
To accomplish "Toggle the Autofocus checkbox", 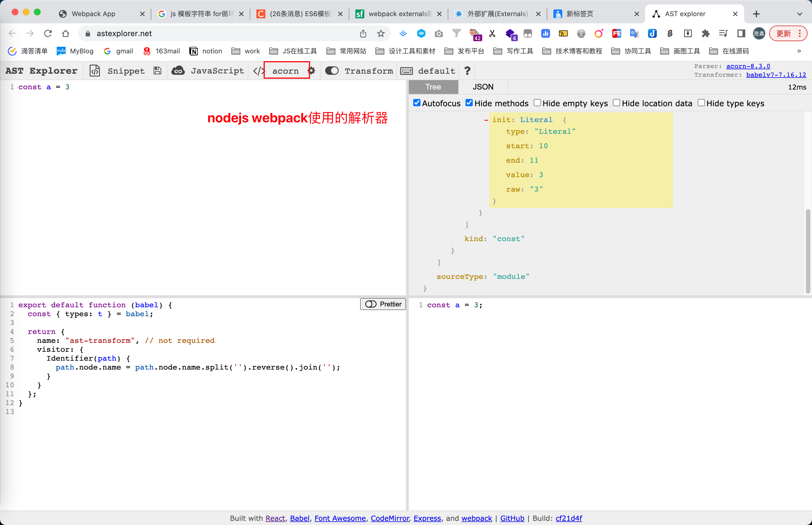I will point(417,102).
